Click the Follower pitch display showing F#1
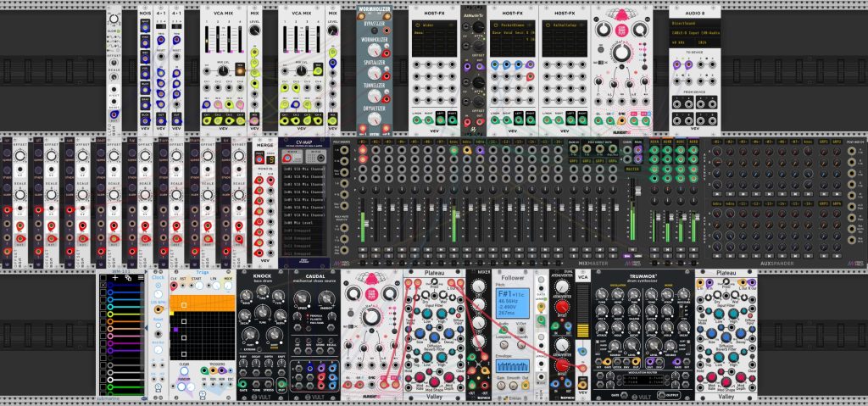This screenshot has height=406, width=868. (x=512, y=303)
